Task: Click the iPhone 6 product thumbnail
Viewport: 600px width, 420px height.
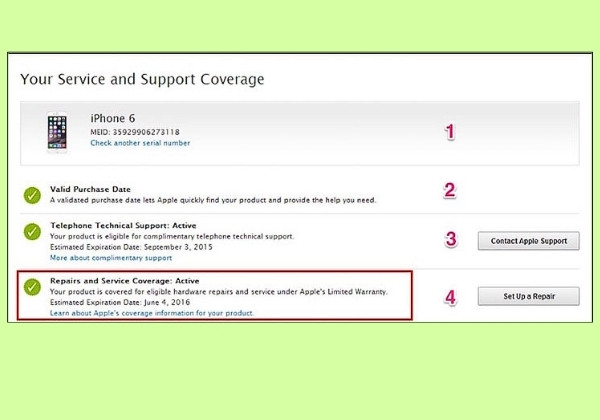Action: [57, 132]
